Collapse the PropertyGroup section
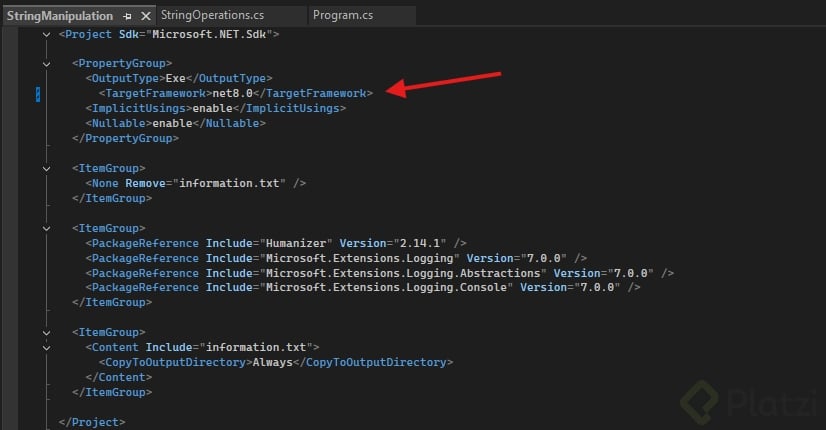 point(47,63)
